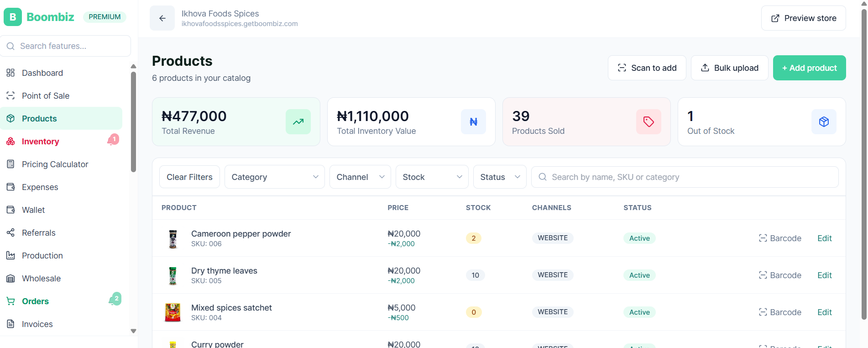Click the PRICE column header
The height and width of the screenshot is (348, 868).
(398, 208)
